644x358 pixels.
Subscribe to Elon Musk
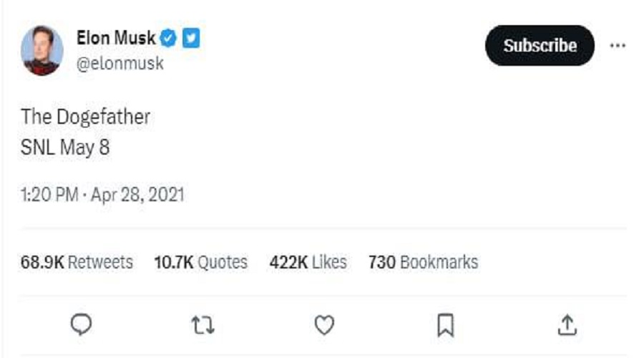(x=540, y=46)
